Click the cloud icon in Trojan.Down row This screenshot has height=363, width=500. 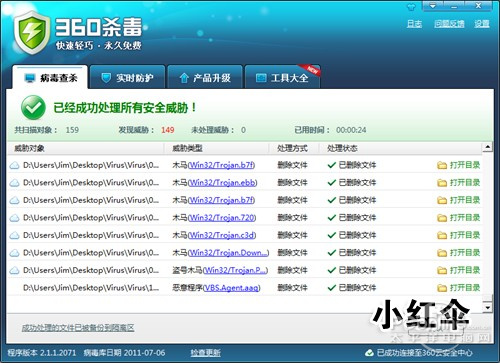coord(14,253)
